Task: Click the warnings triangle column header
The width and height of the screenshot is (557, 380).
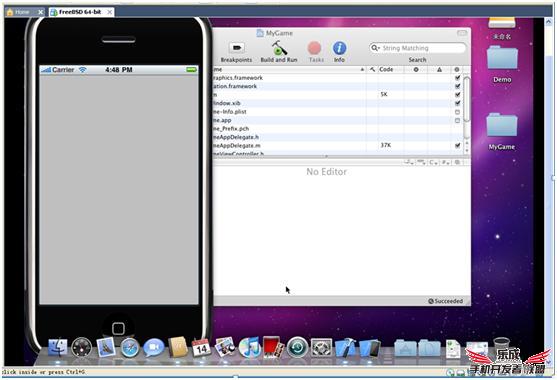Action: pos(439,70)
